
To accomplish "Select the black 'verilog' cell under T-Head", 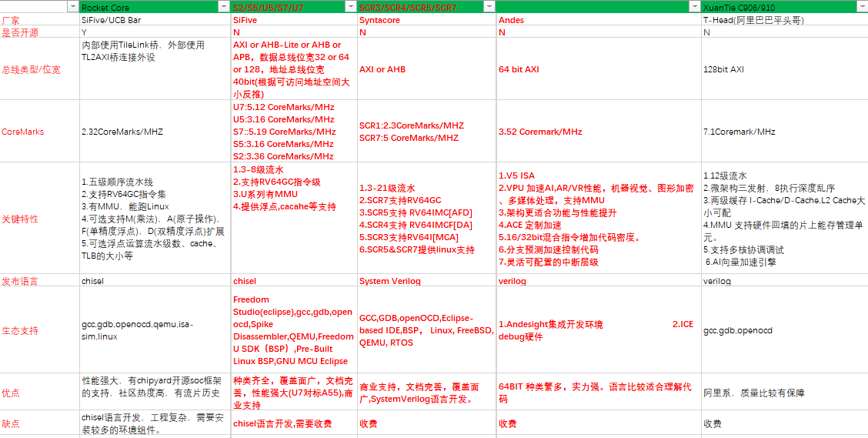I will pyautogui.click(x=784, y=281).
